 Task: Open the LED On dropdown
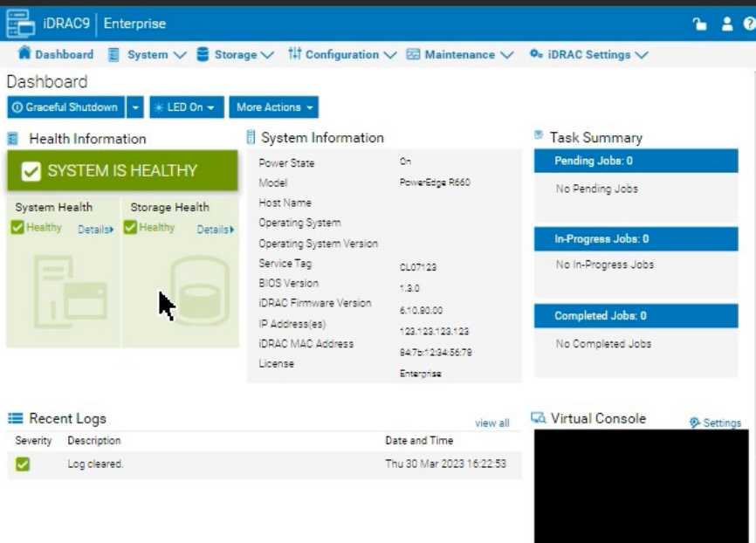pos(187,107)
